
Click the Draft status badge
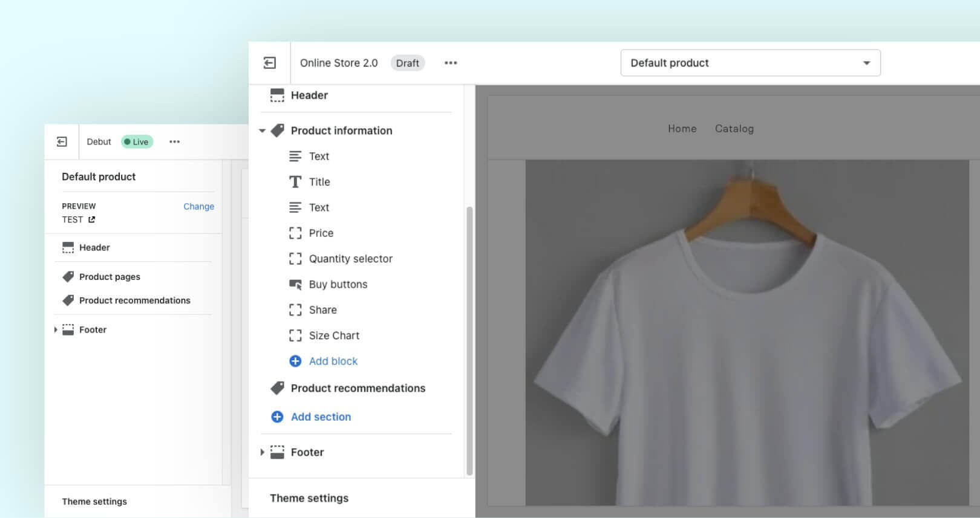[x=408, y=63]
